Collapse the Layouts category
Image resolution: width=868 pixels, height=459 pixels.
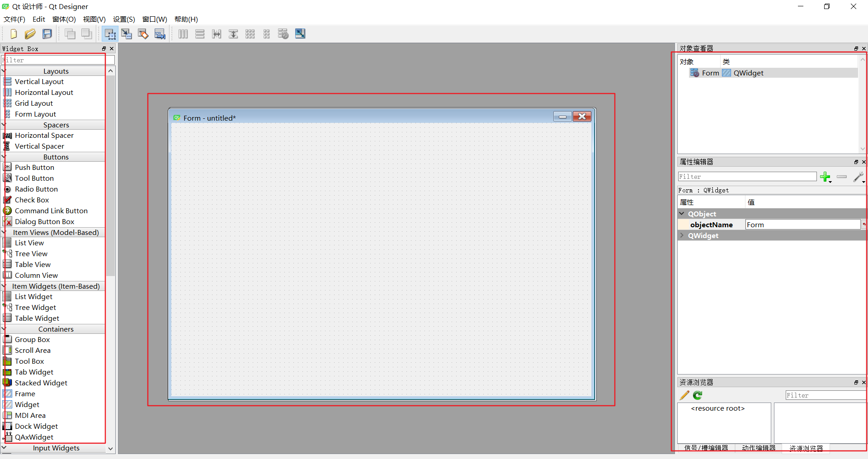[x=4, y=71]
